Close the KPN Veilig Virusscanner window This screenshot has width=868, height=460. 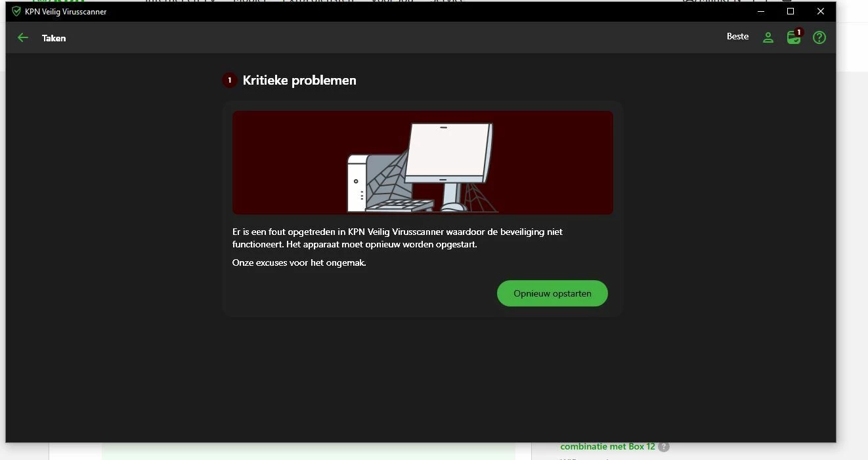pos(821,11)
